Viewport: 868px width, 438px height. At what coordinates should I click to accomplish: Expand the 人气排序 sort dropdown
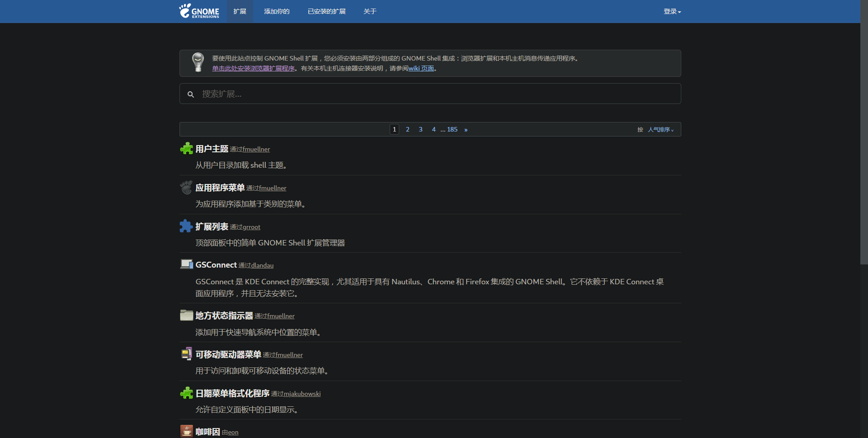click(x=660, y=130)
